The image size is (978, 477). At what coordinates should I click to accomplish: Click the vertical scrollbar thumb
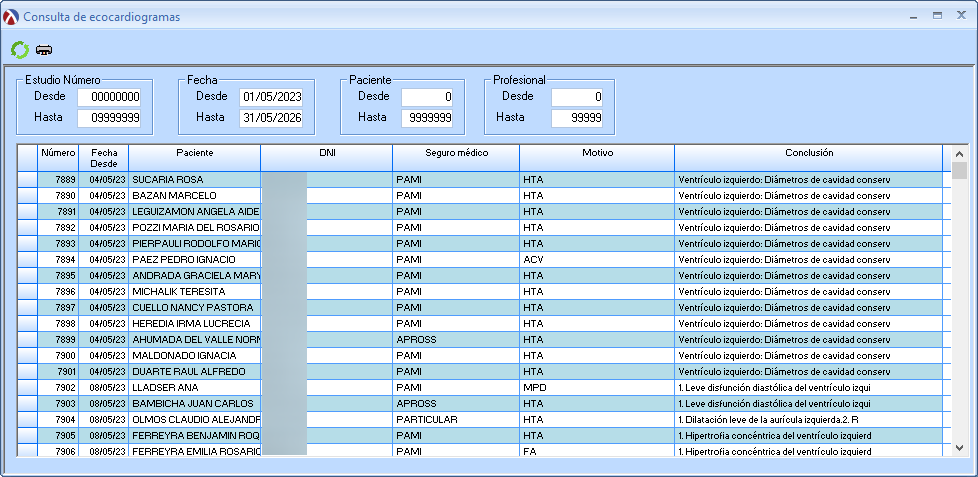(x=959, y=170)
